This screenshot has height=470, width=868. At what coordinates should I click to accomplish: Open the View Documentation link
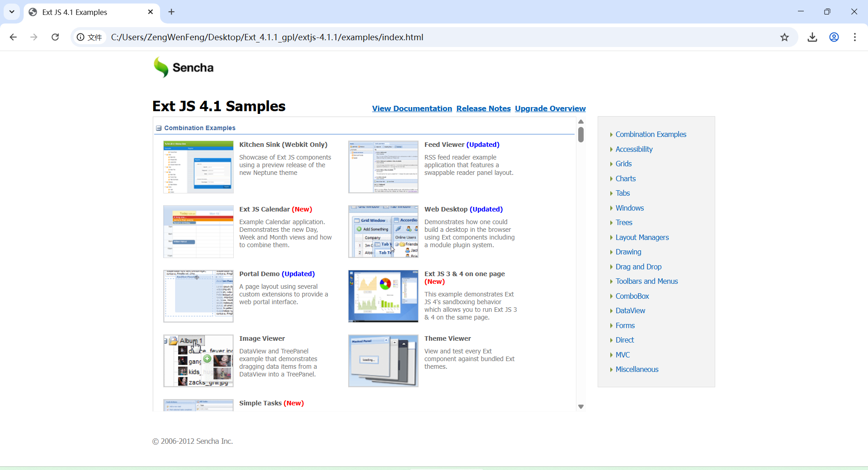coord(411,108)
